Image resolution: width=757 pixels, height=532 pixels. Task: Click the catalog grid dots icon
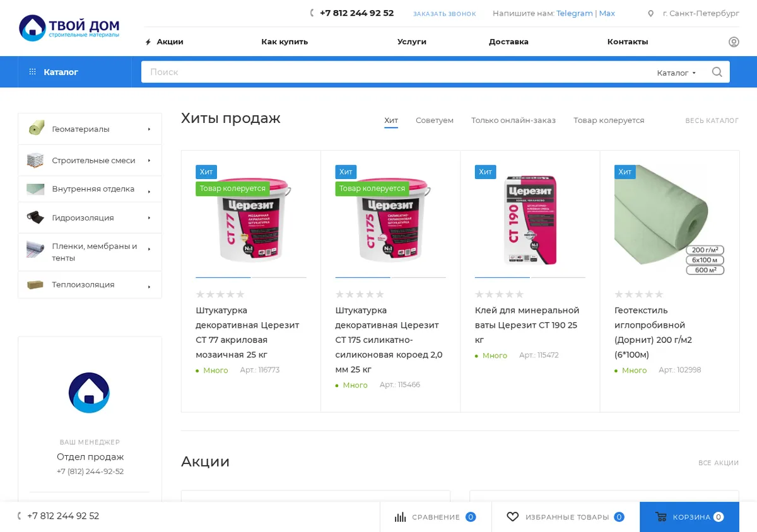(x=33, y=72)
